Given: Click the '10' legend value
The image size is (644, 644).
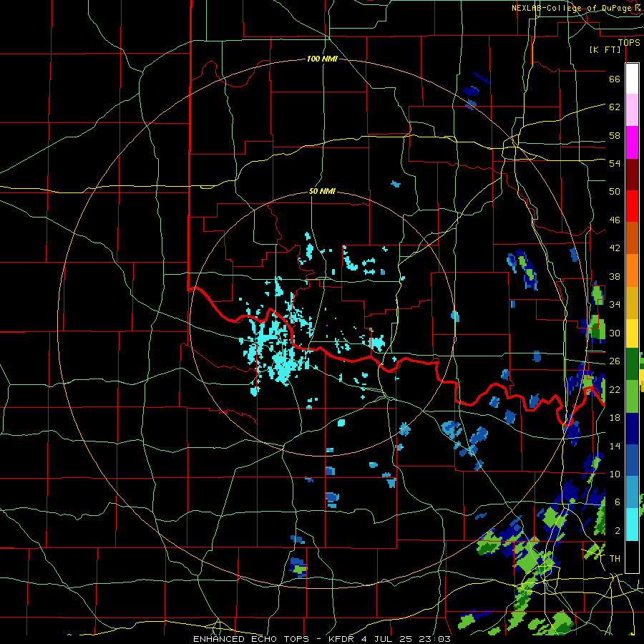Looking at the screenshot, I should tap(615, 474).
